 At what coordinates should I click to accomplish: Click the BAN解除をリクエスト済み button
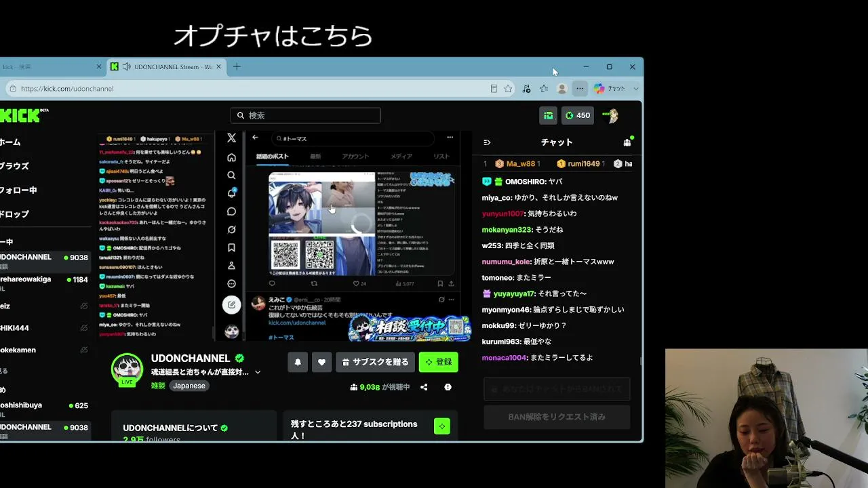pos(557,417)
